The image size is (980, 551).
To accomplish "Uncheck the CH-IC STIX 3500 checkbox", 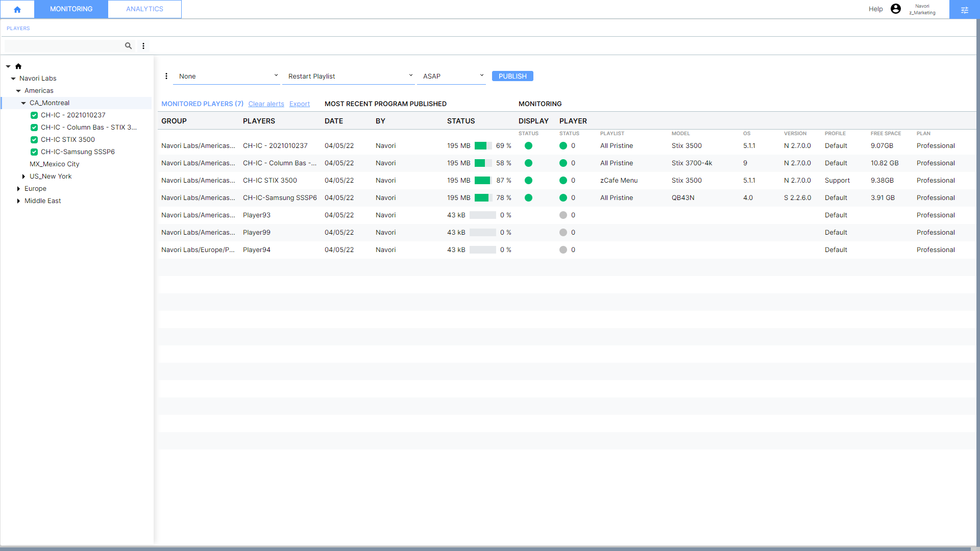I will point(34,140).
